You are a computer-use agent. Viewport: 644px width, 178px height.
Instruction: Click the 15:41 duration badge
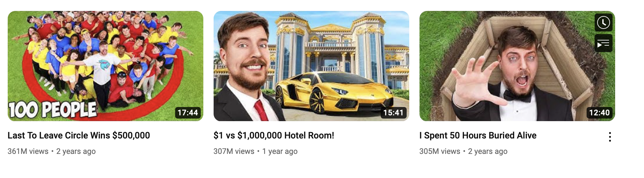[394, 113]
